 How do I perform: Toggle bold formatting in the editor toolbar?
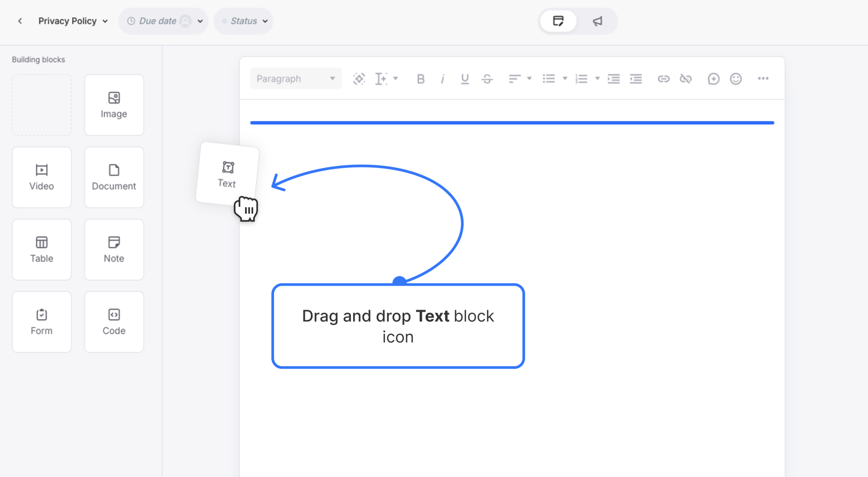pos(420,79)
